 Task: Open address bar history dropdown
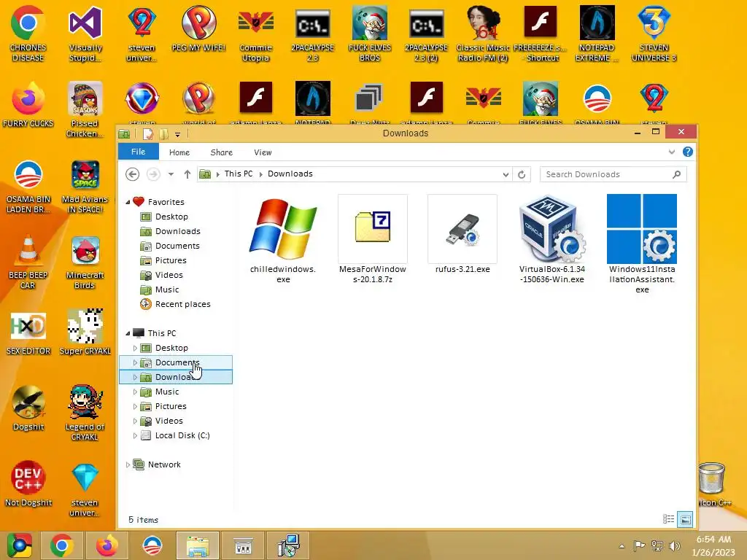pyautogui.click(x=506, y=174)
